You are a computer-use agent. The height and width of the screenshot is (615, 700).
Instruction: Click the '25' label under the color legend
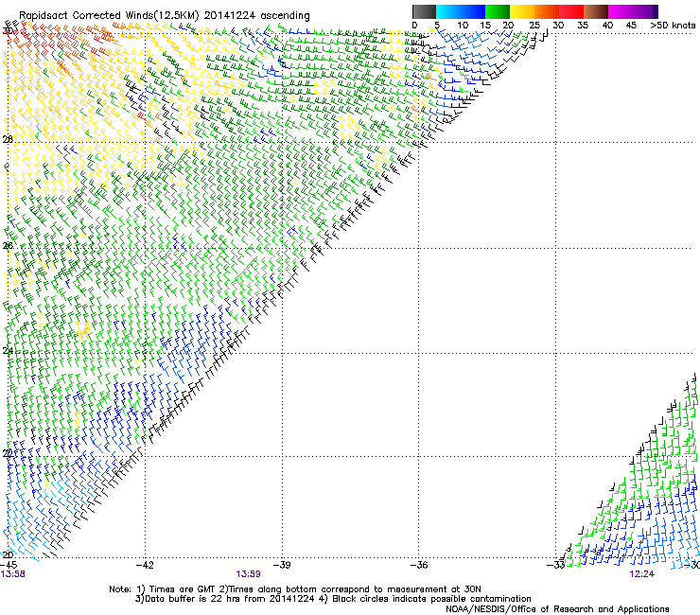pyautogui.click(x=534, y=25)
